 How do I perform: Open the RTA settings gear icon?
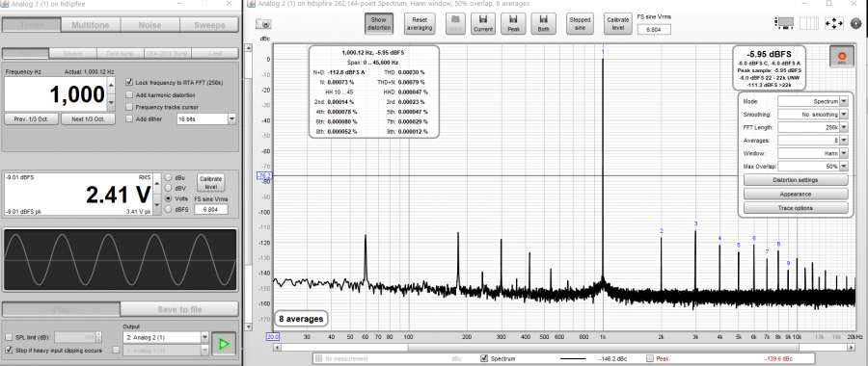tap(855, 23)
